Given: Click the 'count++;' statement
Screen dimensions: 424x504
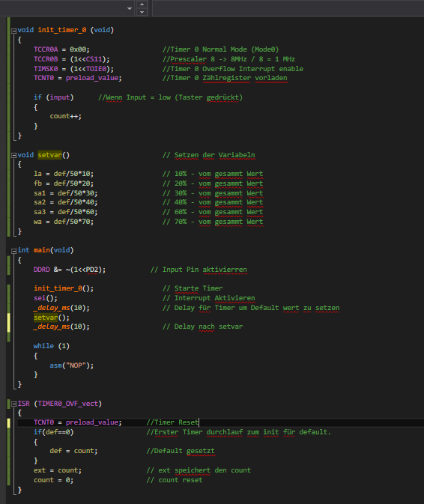Looking at the screenshot, I should coord(66,116).
